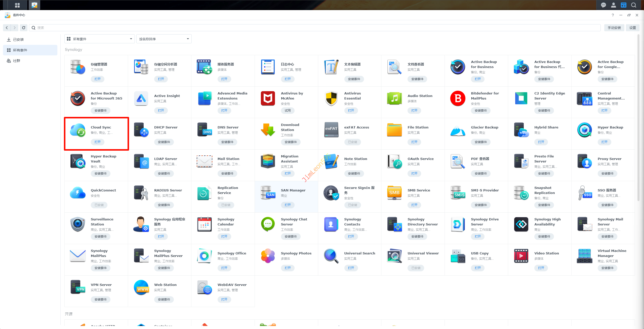Click 安装套件 for Web Station
Viewport: 644px width, 329px height.
(164, 300)
